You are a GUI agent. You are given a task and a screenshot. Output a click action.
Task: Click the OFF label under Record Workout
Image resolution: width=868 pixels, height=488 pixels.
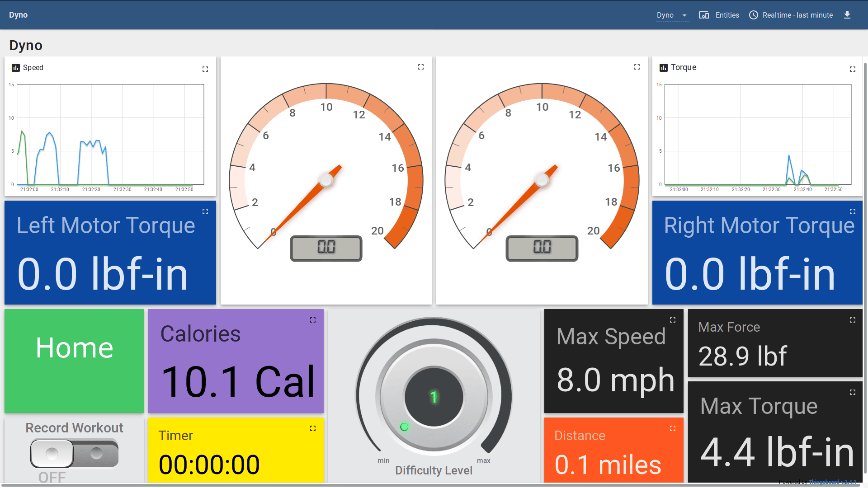click(x=52, y=477)
